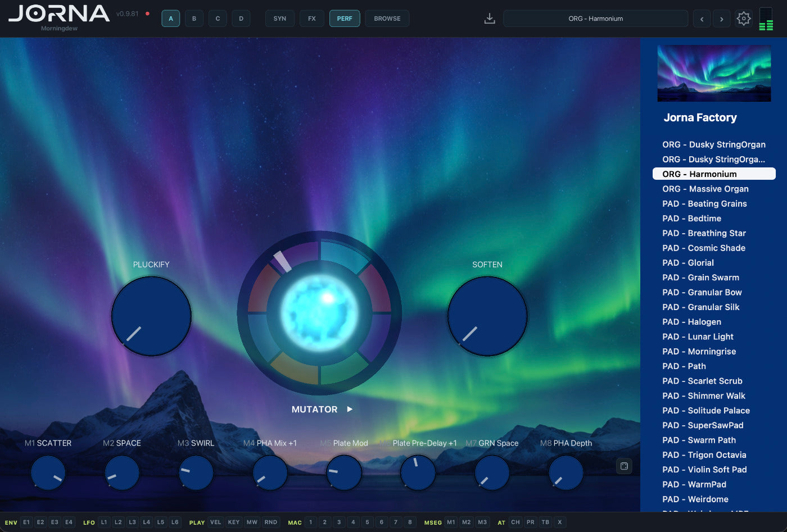Switch to layer B

[x=195, y=19]
